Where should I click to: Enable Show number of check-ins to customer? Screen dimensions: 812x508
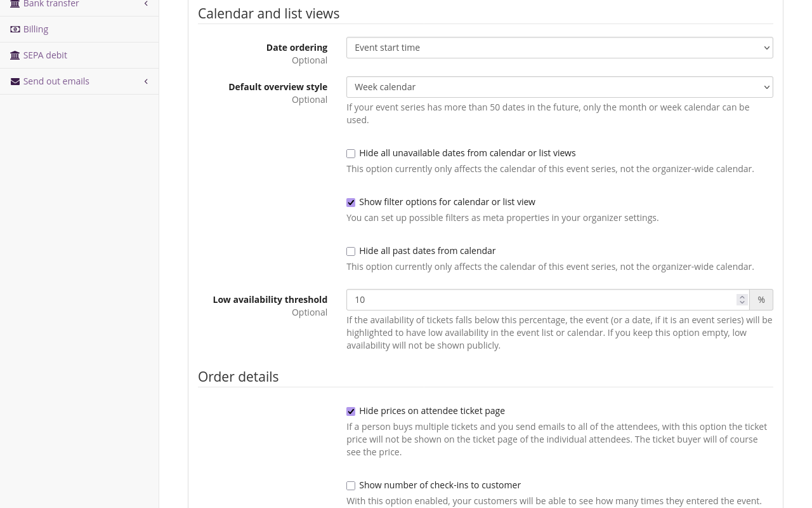(351, 485)
